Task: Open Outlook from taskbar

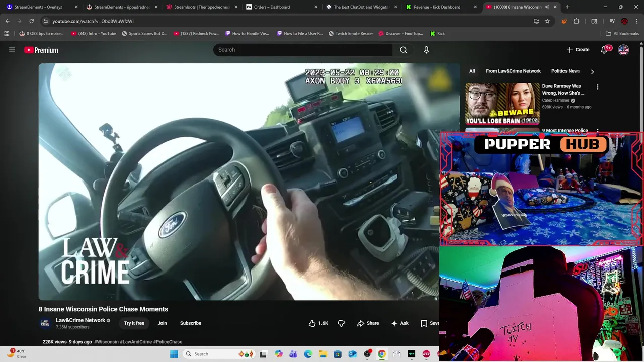Action: tap(352, 354)
